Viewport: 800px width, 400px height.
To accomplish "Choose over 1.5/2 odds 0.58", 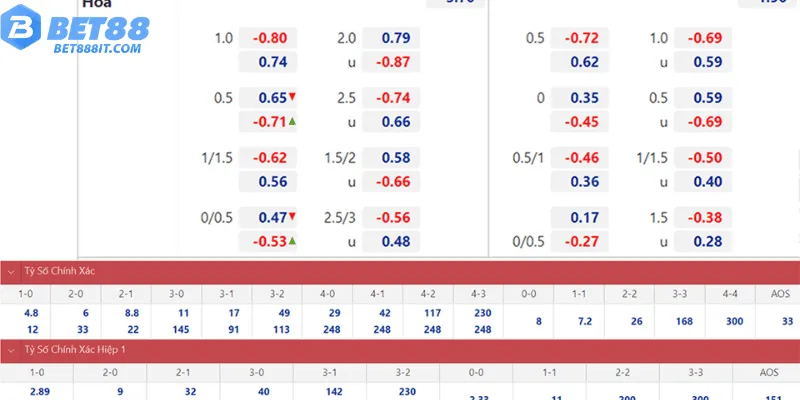I will tap(391, 158).
